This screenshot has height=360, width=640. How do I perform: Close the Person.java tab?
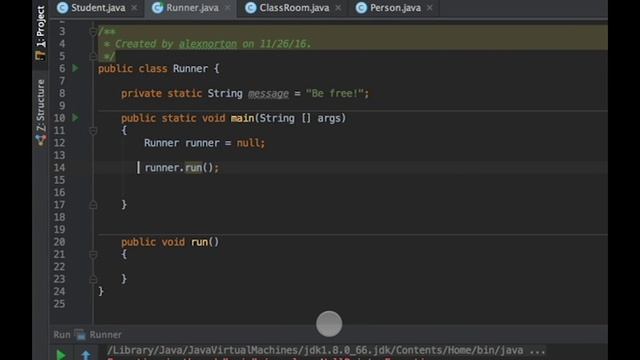(x=429, y=8)
